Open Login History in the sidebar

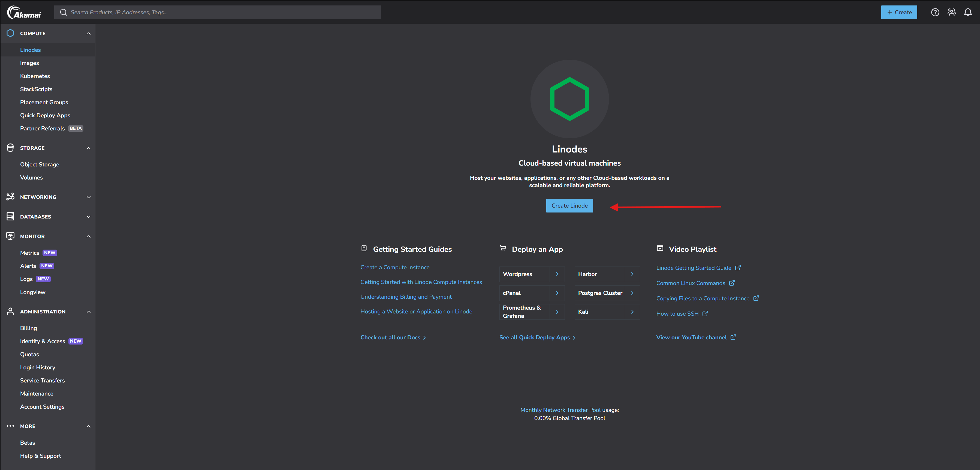38,367
